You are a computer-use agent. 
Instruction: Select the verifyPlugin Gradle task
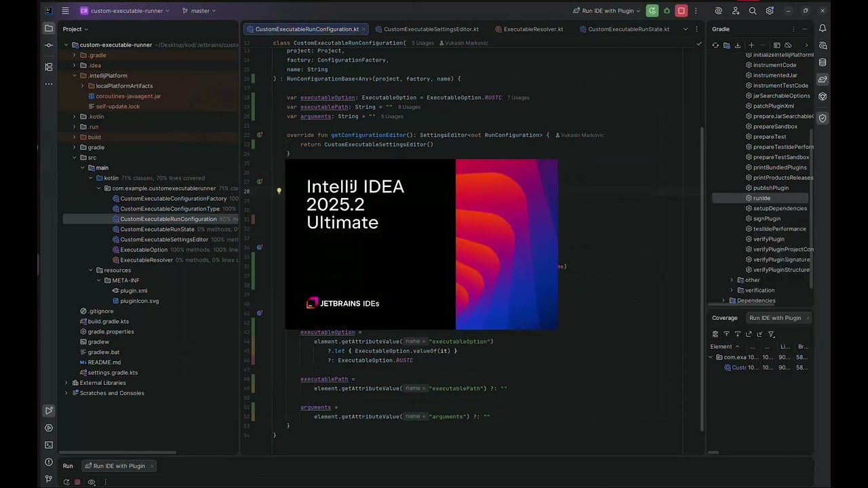point(768,239)
